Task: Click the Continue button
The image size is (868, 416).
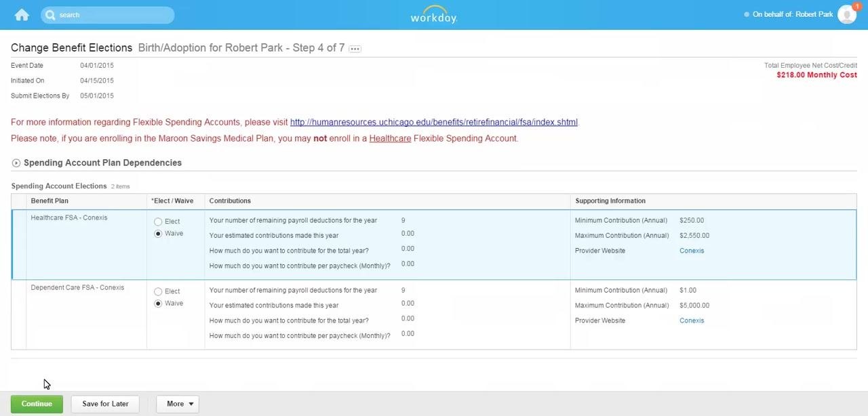Action: pyautogui.click(x=37, y=404)
